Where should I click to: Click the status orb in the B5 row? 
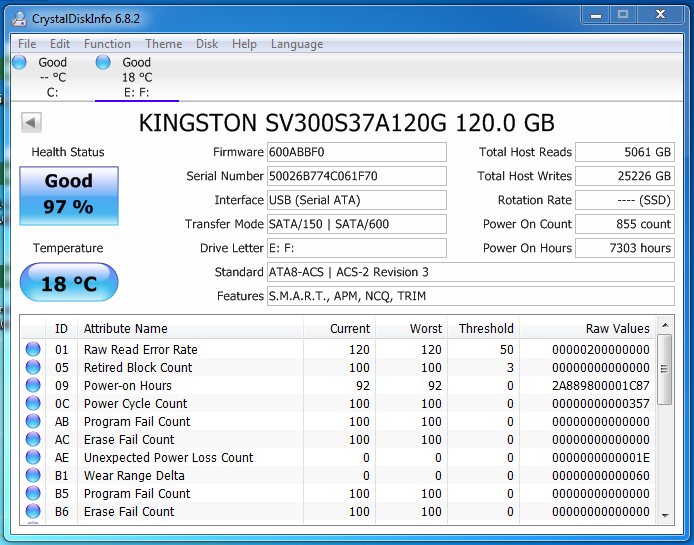33,493
